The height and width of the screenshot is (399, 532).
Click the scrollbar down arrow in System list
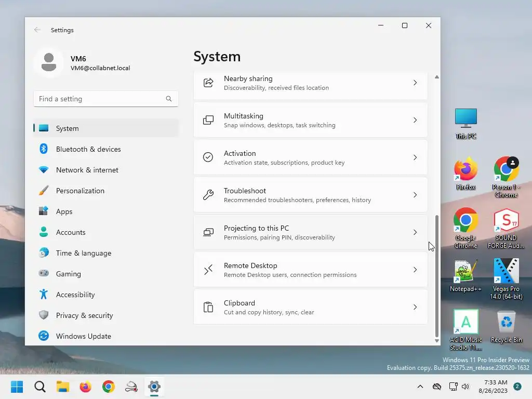click(436, 341)
